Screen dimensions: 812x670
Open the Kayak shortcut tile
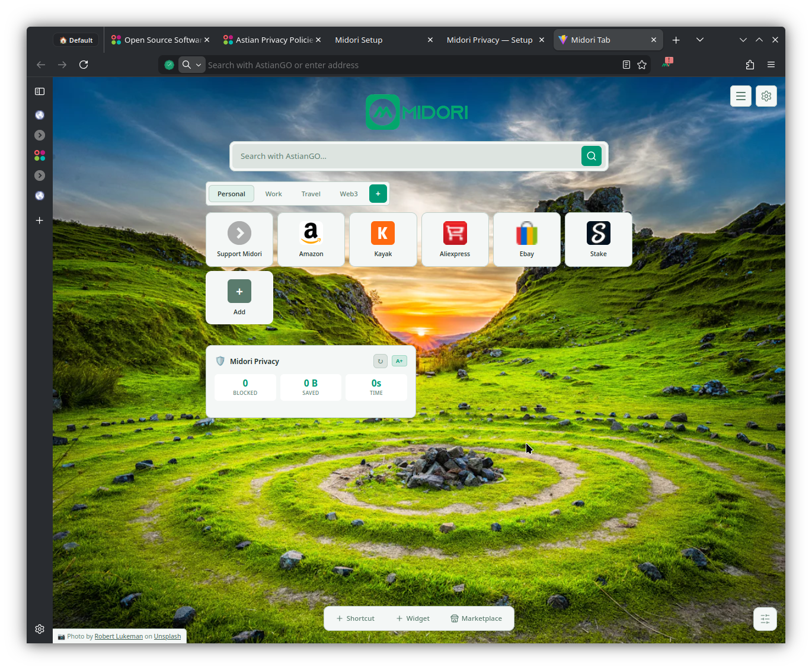[383, 240]
